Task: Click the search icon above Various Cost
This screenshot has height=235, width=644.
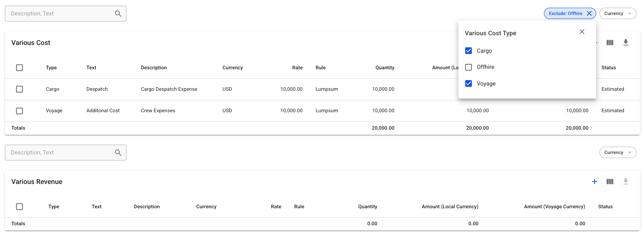Action: pos(118,14)
